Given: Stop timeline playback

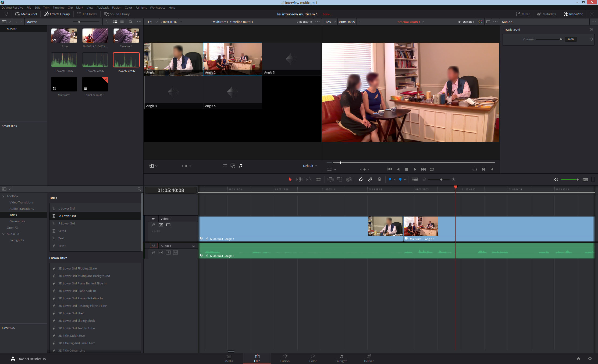Looking at the screenshot, I should [x=407, y=169].
